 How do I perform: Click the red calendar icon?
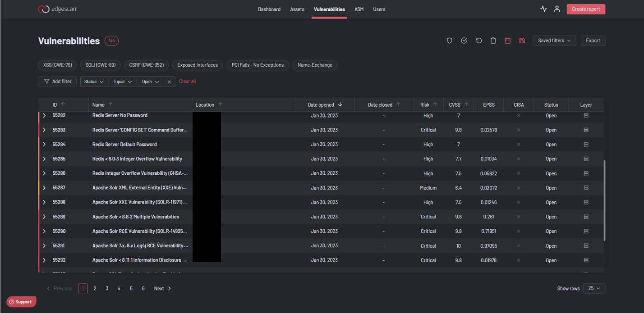(507, 41)
